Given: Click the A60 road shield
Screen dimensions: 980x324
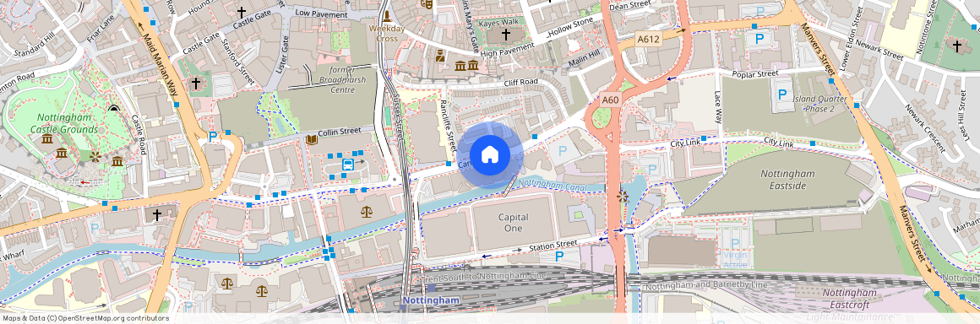Looking at the screenshot, I should [611, 100].
